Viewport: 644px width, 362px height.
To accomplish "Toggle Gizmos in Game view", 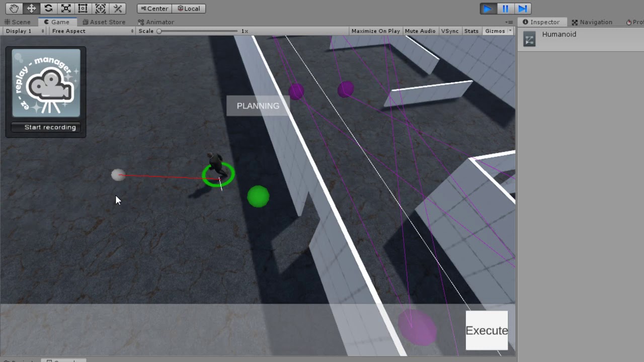I will click(x=495, y=31).
